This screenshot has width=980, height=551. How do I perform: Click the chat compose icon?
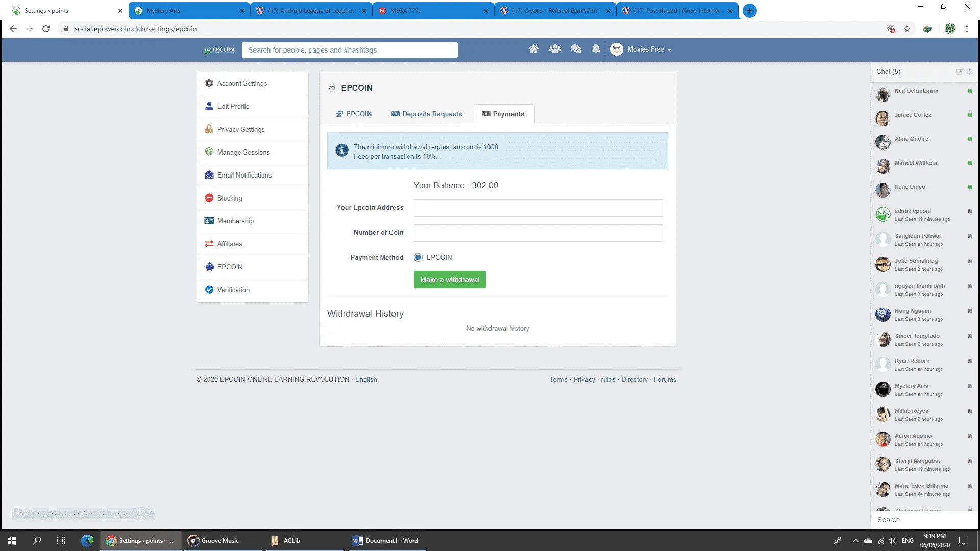[959, 72]
